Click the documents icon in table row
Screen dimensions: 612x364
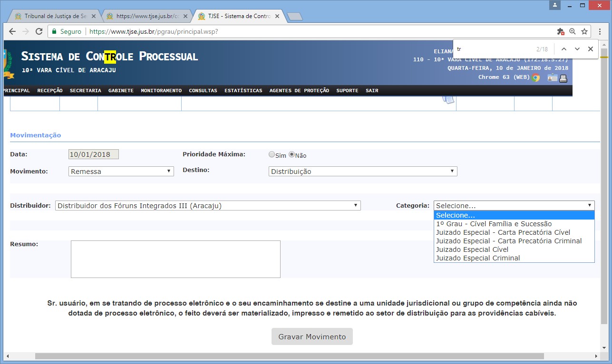[x=447, y=98]
